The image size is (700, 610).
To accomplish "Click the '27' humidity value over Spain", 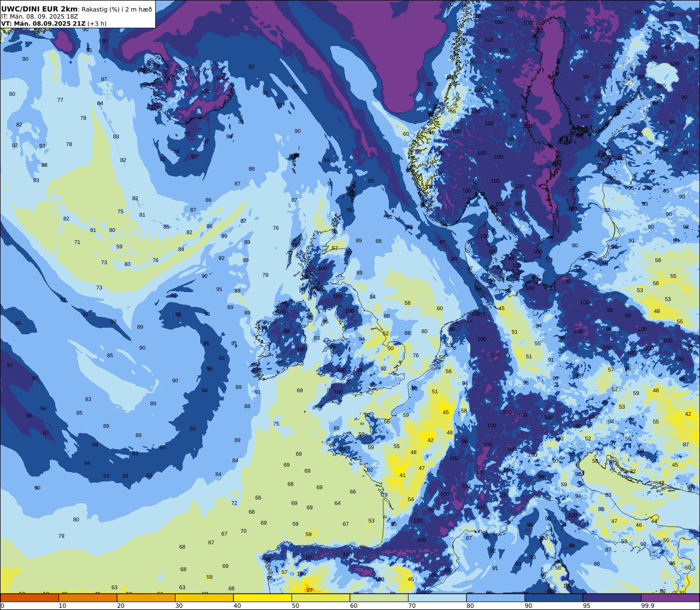I will [x=310, y=590].
